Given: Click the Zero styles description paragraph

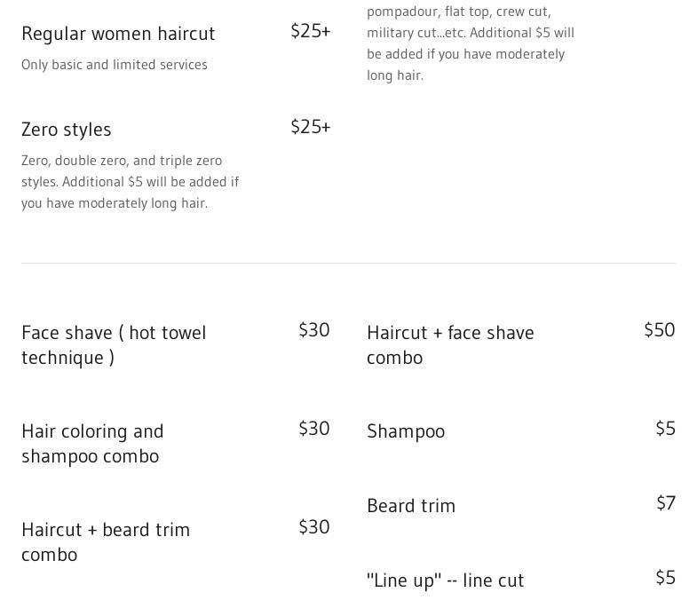Looking at the screenshot, I should click(131, 182).
